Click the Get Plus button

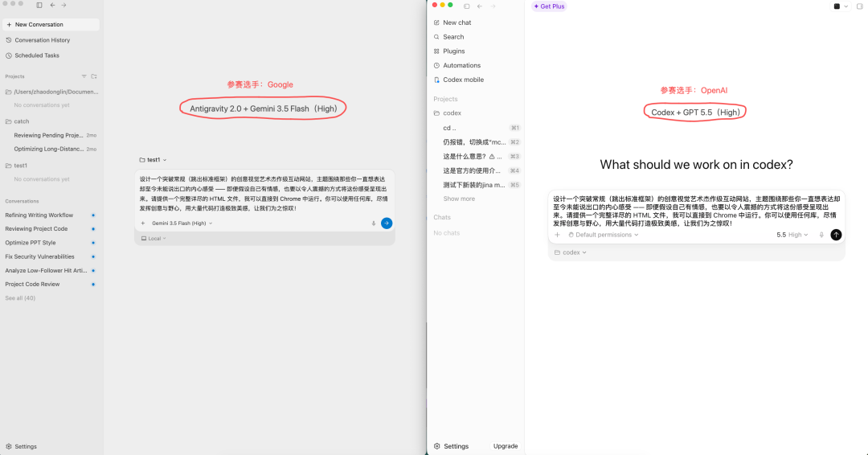tap(549, 6)
